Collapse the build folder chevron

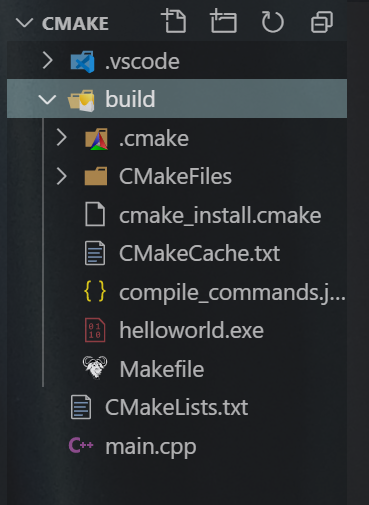(47, 99)
